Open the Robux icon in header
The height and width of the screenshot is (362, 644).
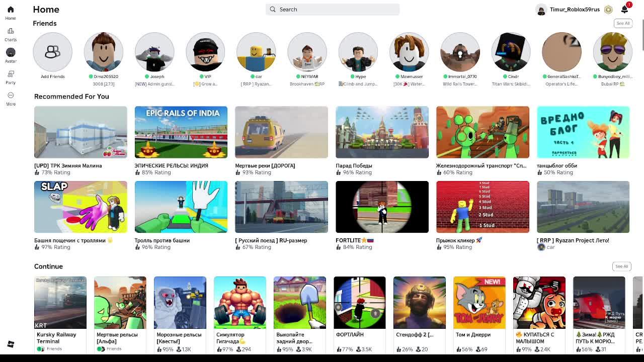pyautogui.click(x=608, y=10)
